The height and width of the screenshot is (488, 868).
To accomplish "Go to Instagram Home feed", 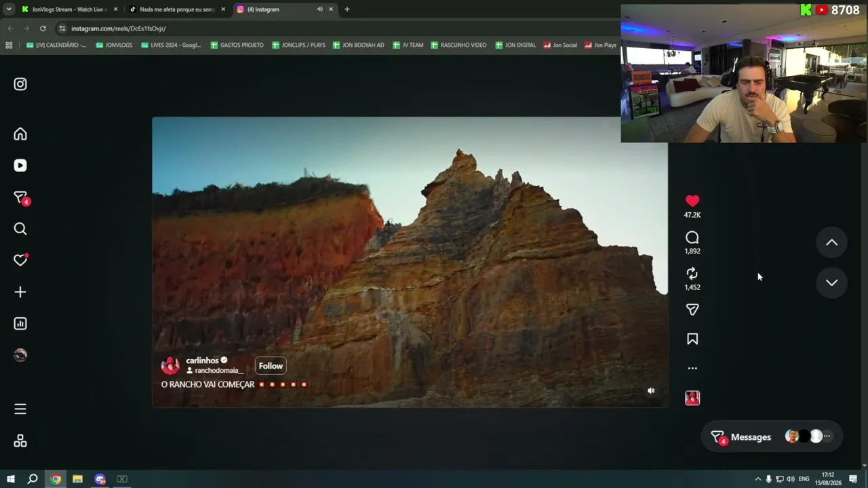I will tap(20, 134).
